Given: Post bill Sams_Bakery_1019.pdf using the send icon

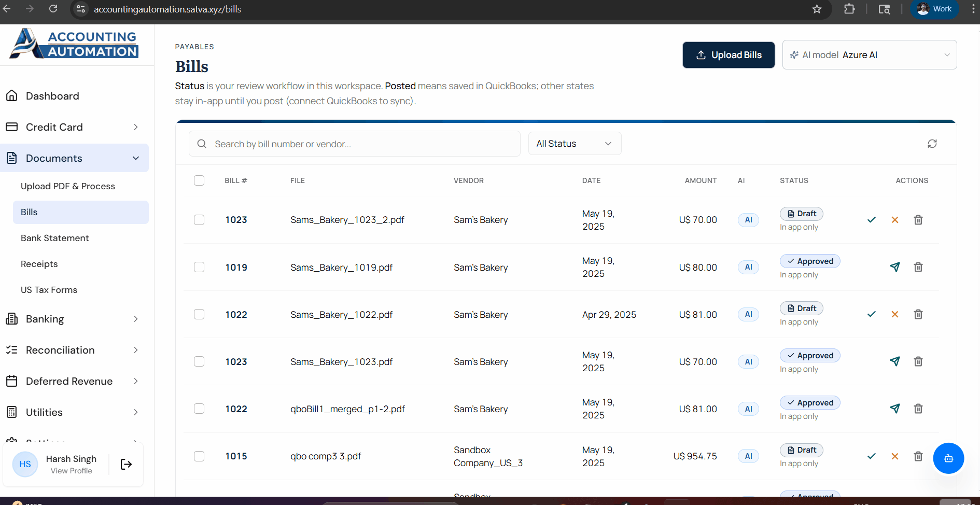Looking at the screenshot, I should [895, 267].
